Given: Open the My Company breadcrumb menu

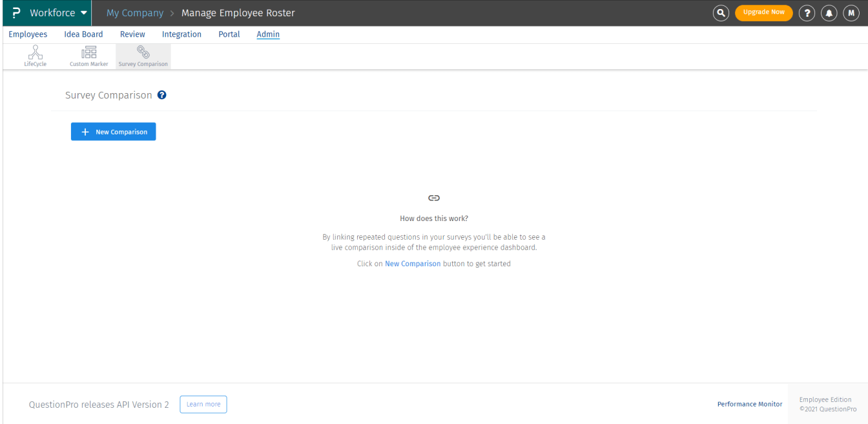Looking at the screenshot, I should point(134,12).
